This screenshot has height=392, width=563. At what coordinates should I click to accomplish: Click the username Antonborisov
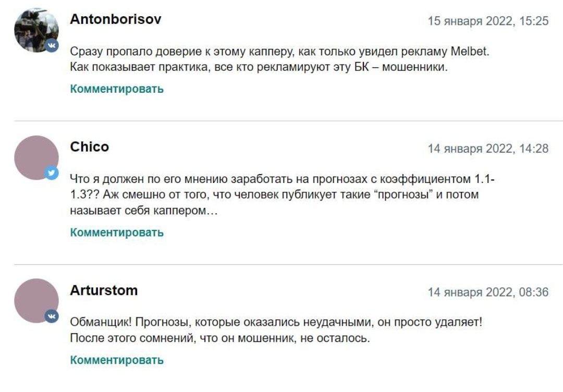click(x=116, y=19)
